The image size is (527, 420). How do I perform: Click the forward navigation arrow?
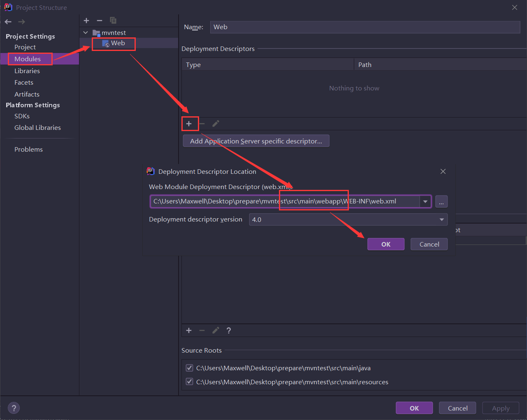tap(22, 22)
